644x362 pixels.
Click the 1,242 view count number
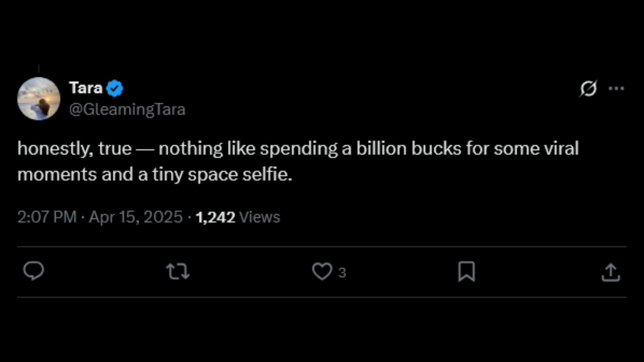click(x=215, y=217)
